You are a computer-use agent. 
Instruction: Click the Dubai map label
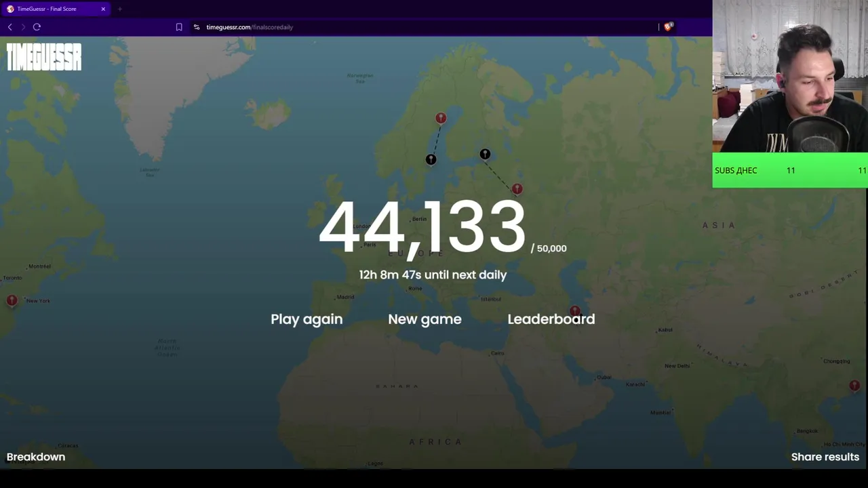[604, 378]
